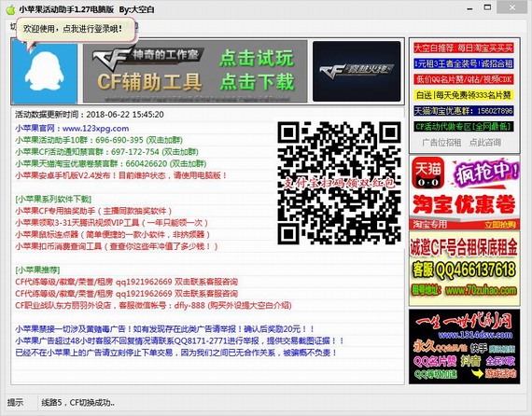Click 1元租3王者全装号 ad link

coord(464,63)
